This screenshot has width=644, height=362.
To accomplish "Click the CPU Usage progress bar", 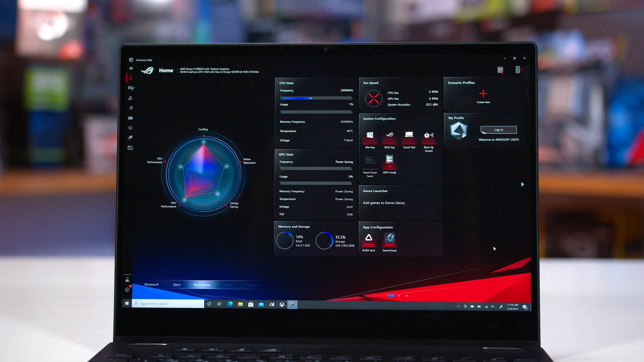I will pos(316,112).
